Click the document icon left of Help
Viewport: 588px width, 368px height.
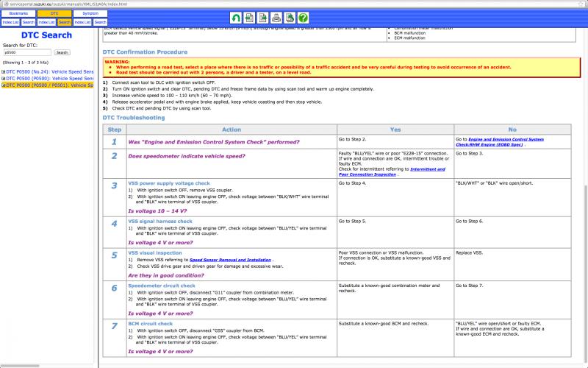coord(290,18)
